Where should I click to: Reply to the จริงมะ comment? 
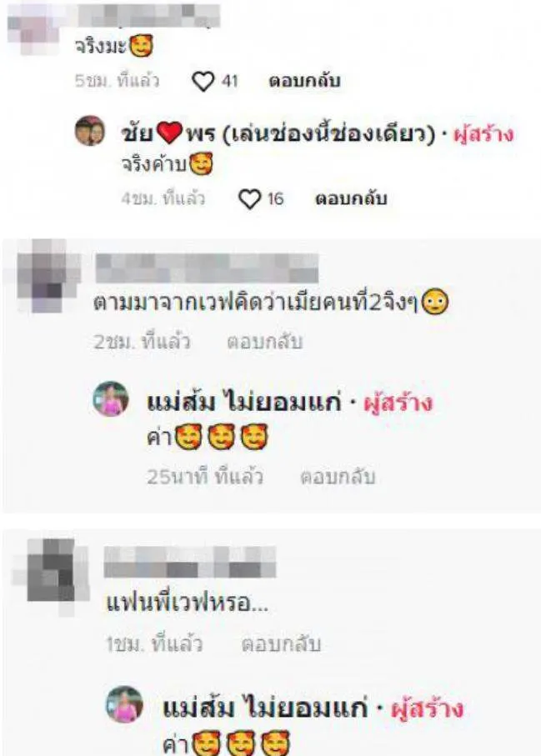[304, 81]
